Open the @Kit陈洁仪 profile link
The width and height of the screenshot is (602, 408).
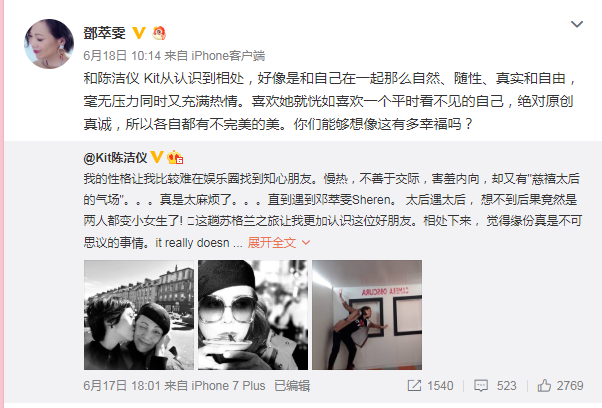[x=115, y=158]
